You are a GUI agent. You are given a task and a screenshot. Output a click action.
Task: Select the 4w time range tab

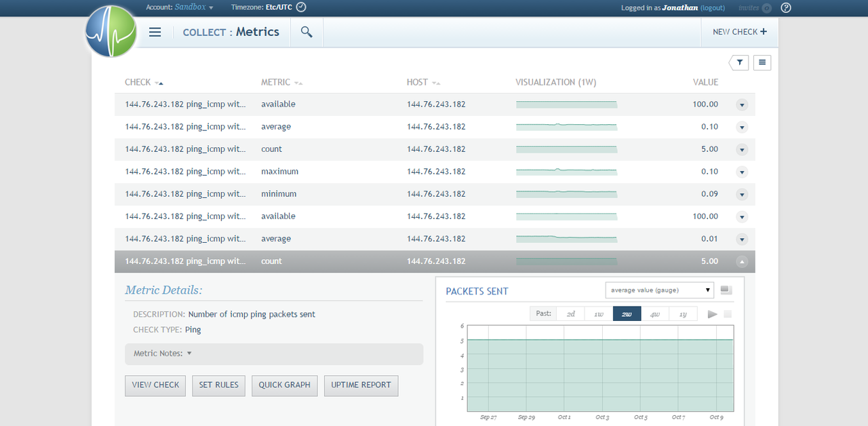pos(655,314)
